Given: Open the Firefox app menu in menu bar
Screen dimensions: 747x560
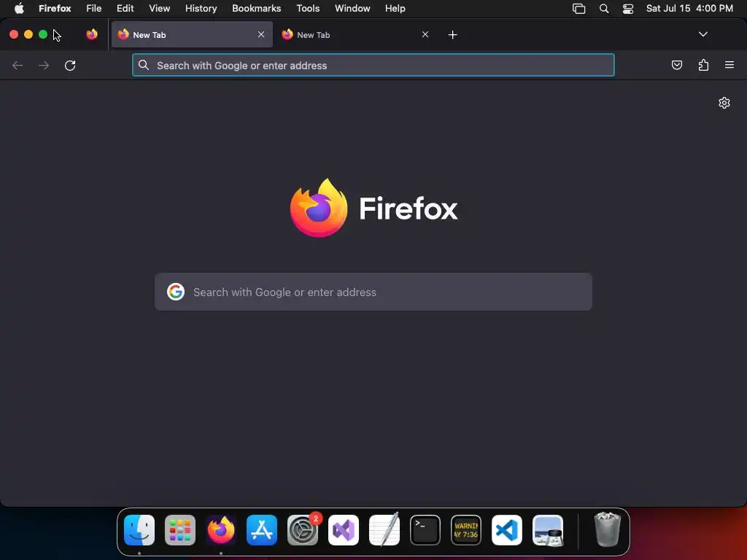Looking at the screenshot, I should pyautogui.click(x=55, y=8).
